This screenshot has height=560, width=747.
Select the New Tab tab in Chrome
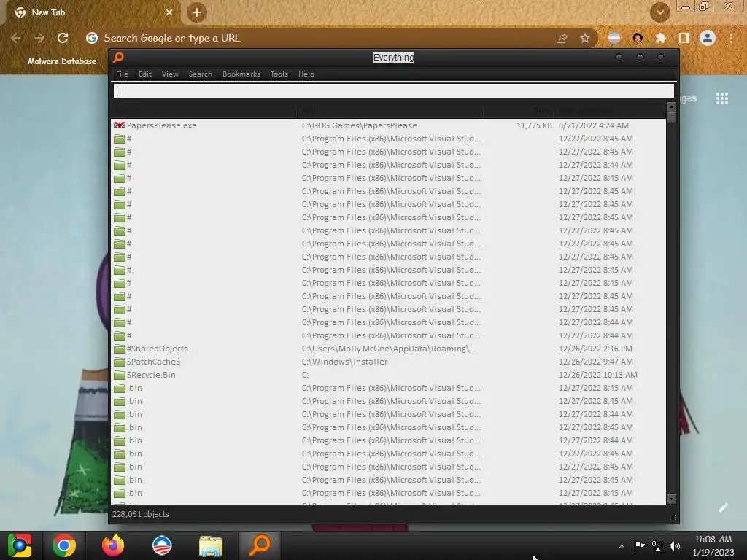pyautogui.click(x=90, y=13)
